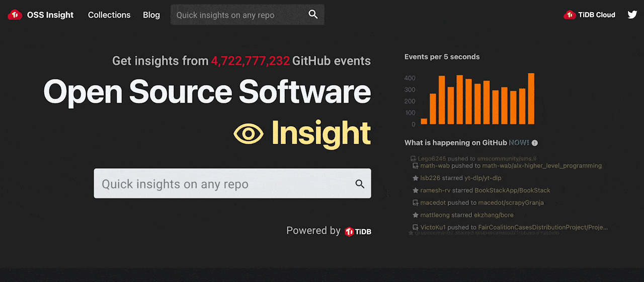
Task: Click the 200 axis label on chart
Action: tap(410, 102)
